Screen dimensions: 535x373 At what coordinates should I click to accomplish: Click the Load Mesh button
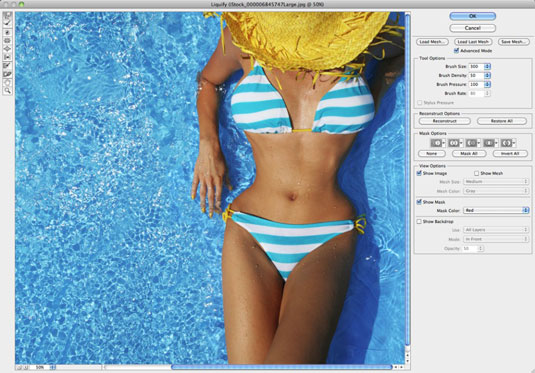432,42
